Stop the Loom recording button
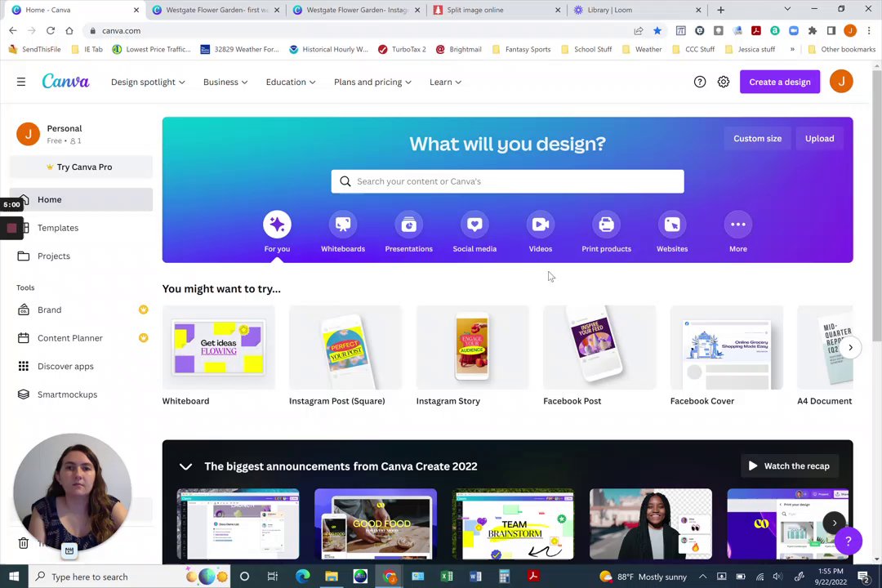This screenshot has width=882, height=588. pos(11,228)
